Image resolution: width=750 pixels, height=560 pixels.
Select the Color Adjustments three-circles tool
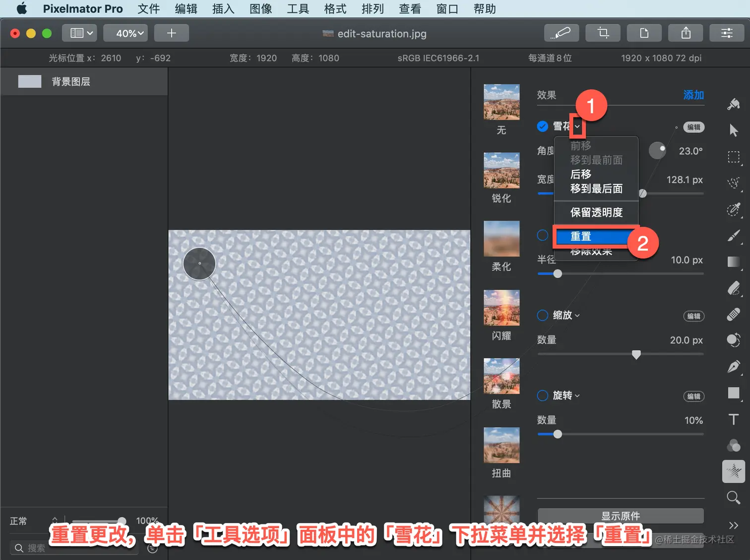click(734, 445)
